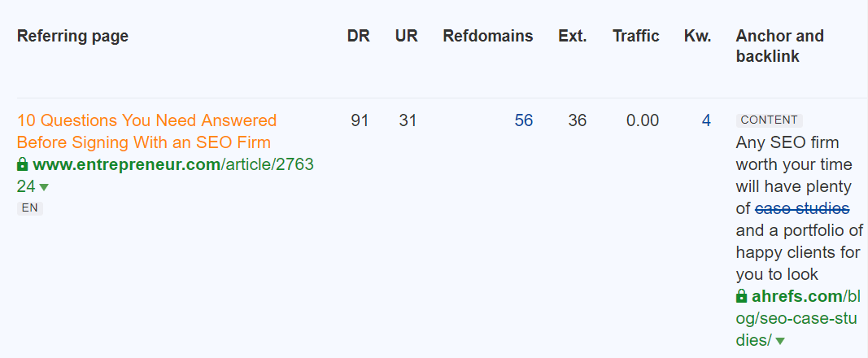Click the CONTENT link type badge
The height and width of the screenshot is (358, 868).
click(x=769, y=120)
